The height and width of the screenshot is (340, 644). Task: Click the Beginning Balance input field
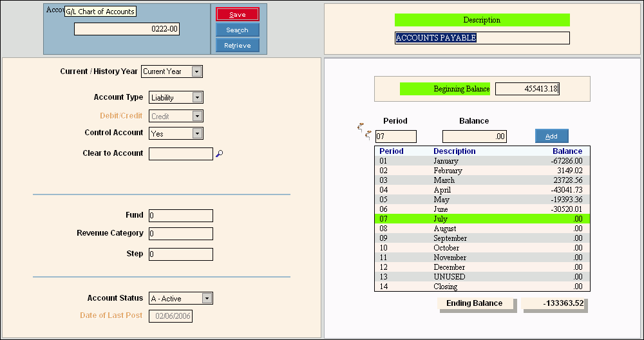tap(527, 89)
